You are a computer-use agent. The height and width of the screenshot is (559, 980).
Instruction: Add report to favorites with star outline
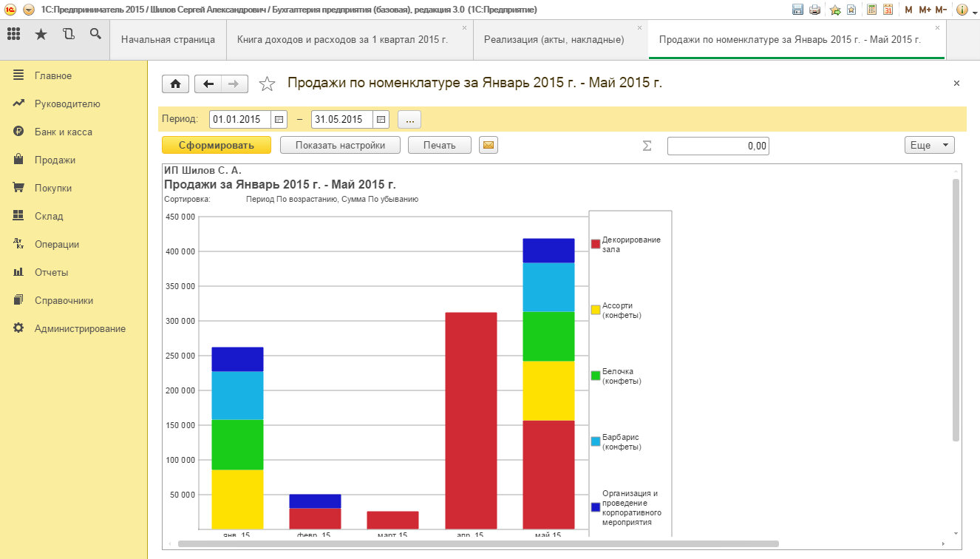267,84
